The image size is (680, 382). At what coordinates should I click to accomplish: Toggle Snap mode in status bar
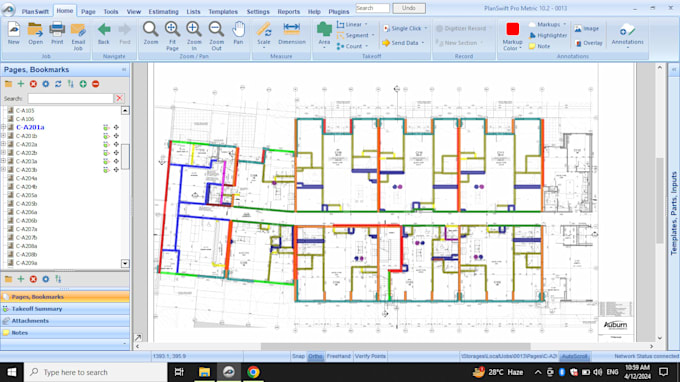[298, 356]
